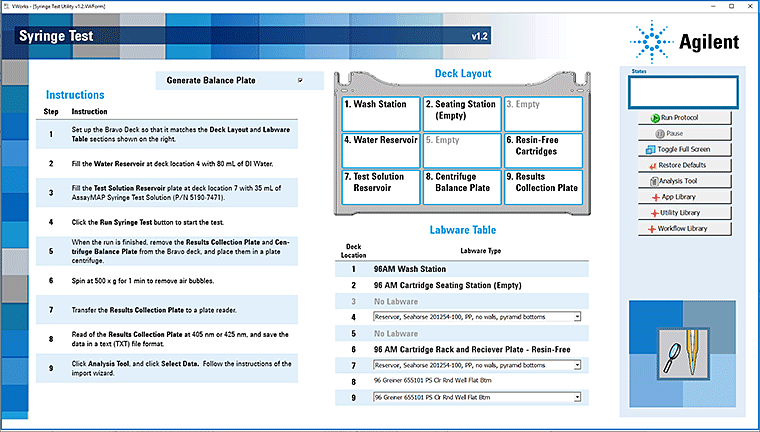Screen dimensions: 760x432
Task: Click inside the Status text box
Action: click(682, 92)
